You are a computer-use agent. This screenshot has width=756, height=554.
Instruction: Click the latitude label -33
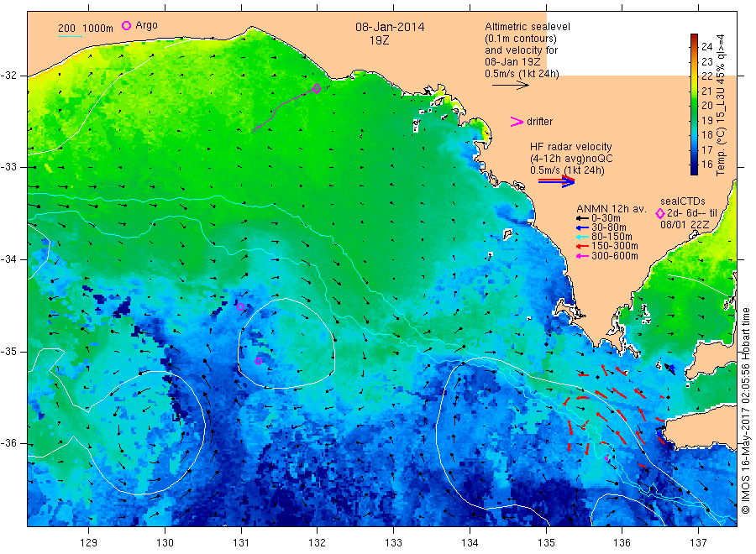[x=8, y=167]
